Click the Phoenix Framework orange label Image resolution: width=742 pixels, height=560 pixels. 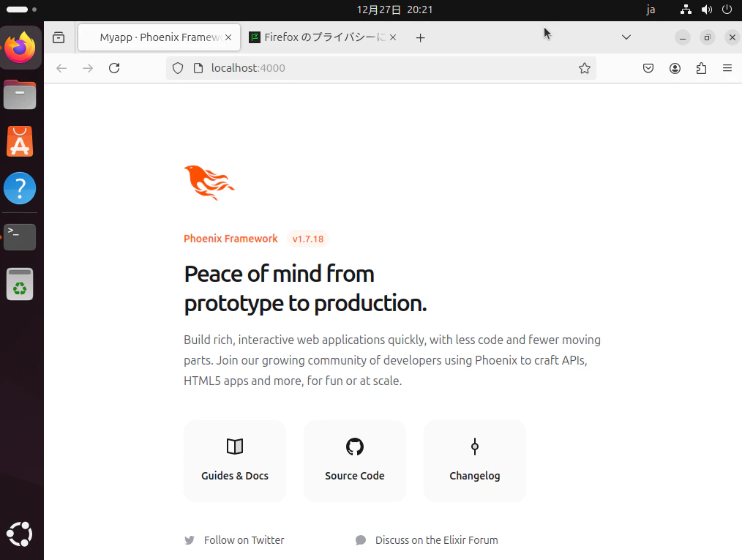tap(231, 239)
